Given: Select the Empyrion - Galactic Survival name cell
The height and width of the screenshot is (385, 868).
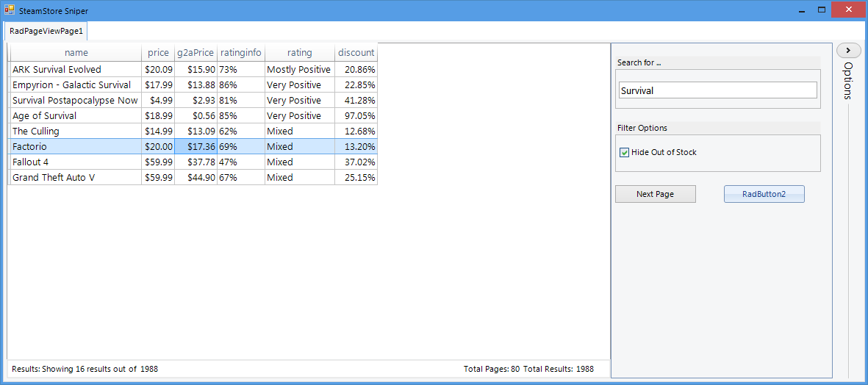Looking at the screenshot, I should pyautogui.click(x=76, y=84).
